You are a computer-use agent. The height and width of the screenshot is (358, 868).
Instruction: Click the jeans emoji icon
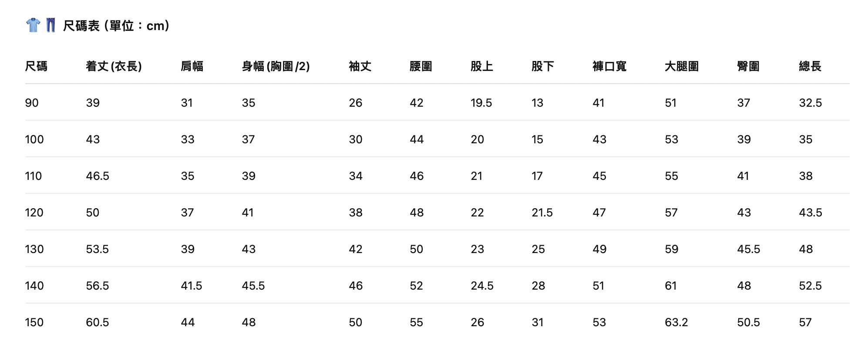point(50,25)
